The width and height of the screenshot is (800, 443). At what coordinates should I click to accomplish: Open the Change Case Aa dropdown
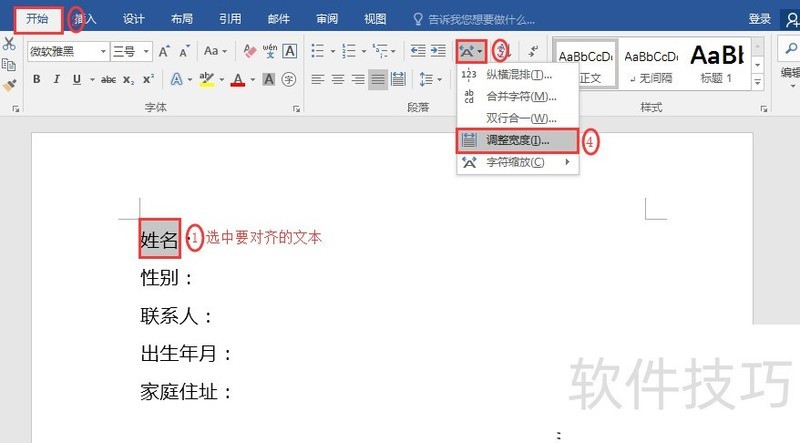coord(215,51)
